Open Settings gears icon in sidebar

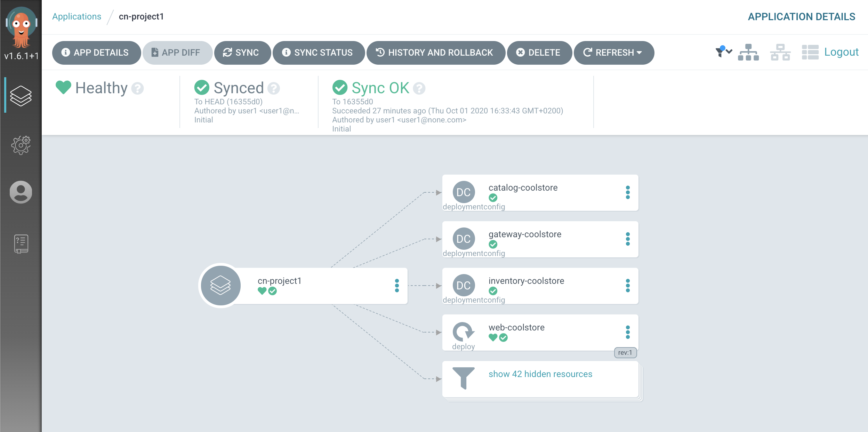(21, 145)
